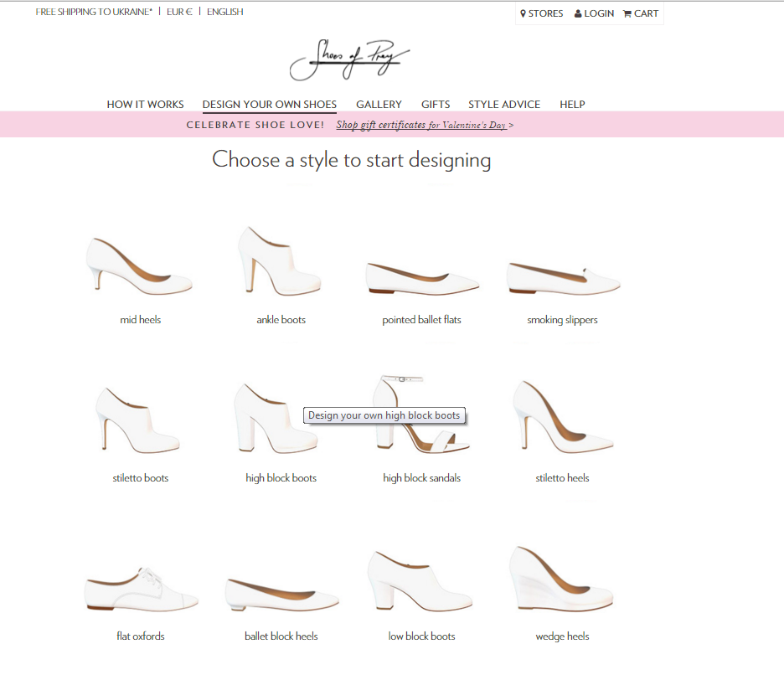Click the 'flat oxfords' text label

click(141, 636)
